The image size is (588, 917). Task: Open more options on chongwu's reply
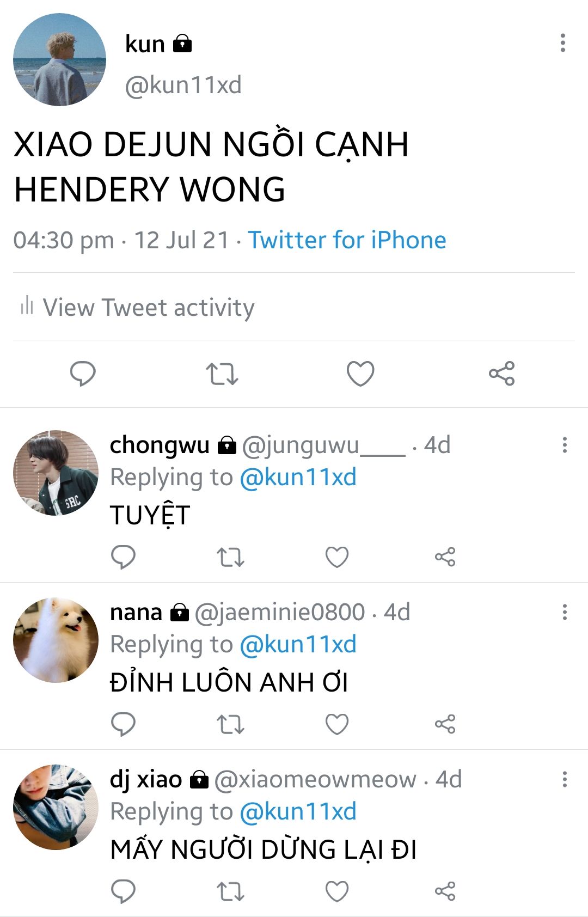pyautogui.click(x=565, y=445)
